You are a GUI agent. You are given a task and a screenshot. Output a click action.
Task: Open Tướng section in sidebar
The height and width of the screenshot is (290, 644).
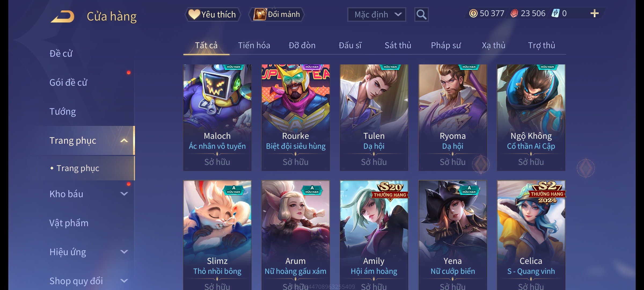[63, 111]
